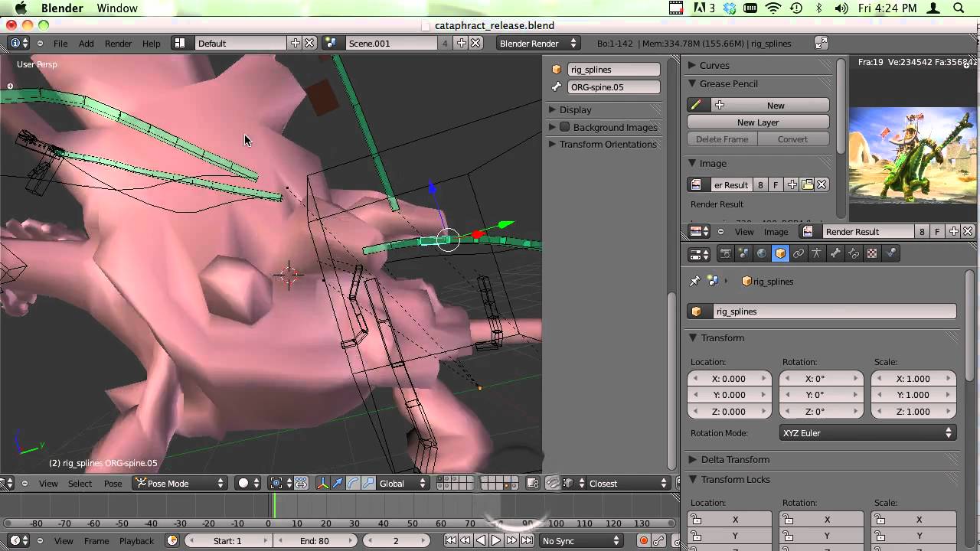Add a new scene (plus beside Scene.001)

(462, 43)
